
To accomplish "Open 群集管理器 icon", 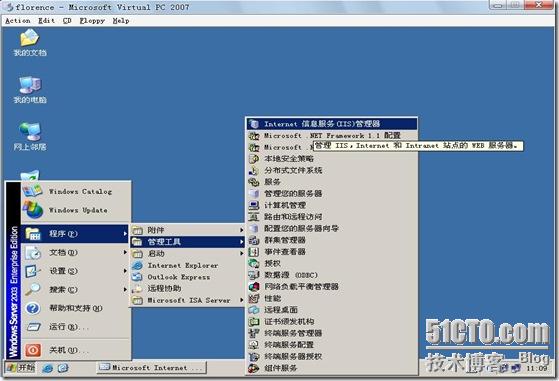I will pos(254,240).
